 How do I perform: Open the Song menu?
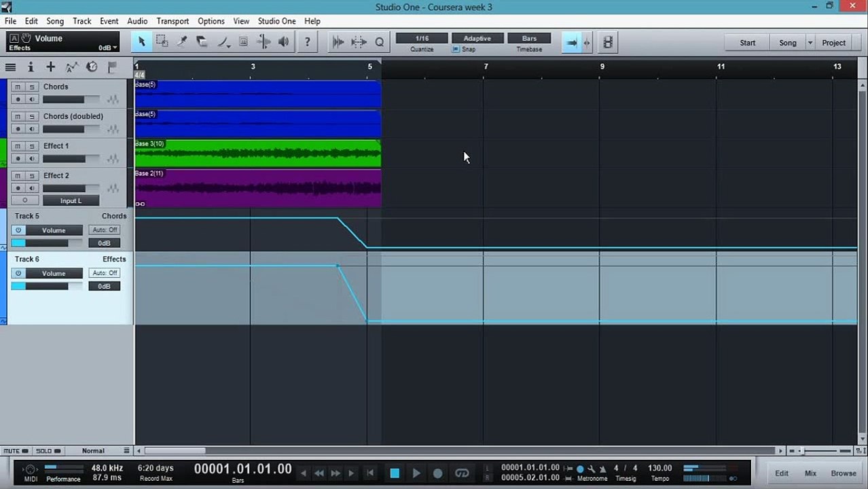coord(55,21)
